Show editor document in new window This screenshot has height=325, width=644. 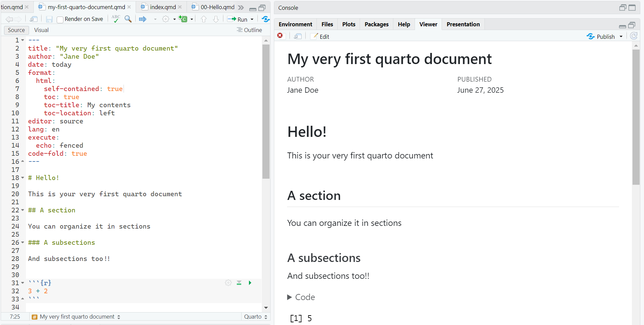[x=34, y=19]
